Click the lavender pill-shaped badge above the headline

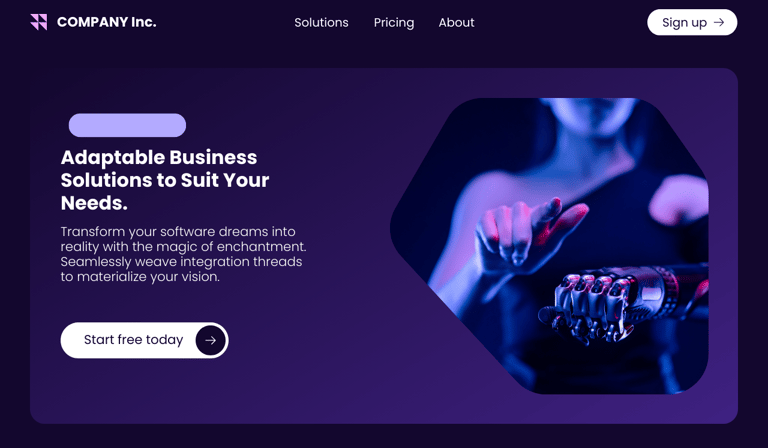click(127, 125)
